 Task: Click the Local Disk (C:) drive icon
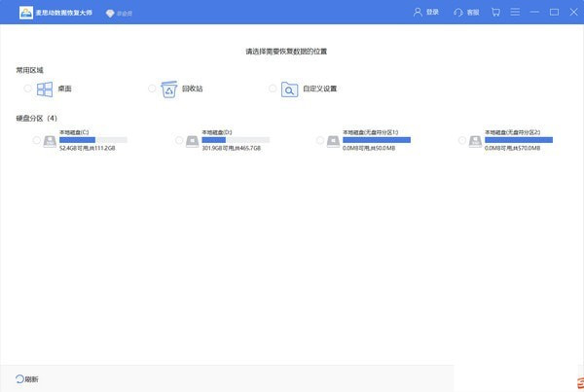[x=51, y=141]
